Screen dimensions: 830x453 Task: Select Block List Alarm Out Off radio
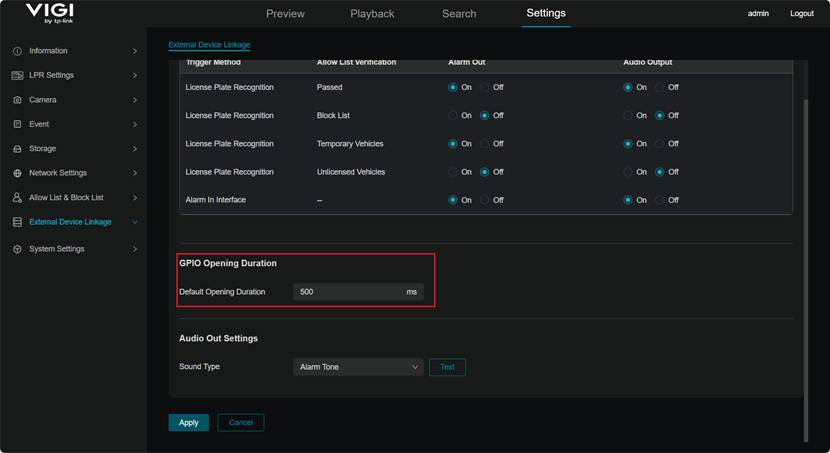484,115
